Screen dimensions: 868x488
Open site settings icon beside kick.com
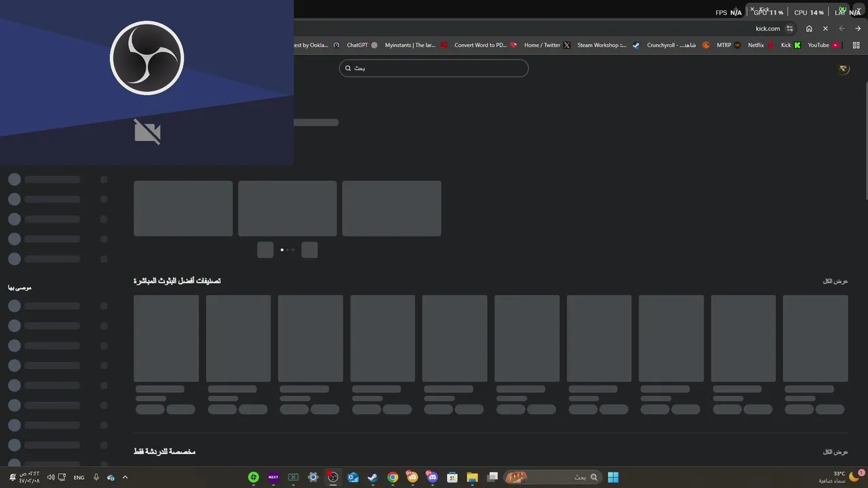tap(789, 28)
